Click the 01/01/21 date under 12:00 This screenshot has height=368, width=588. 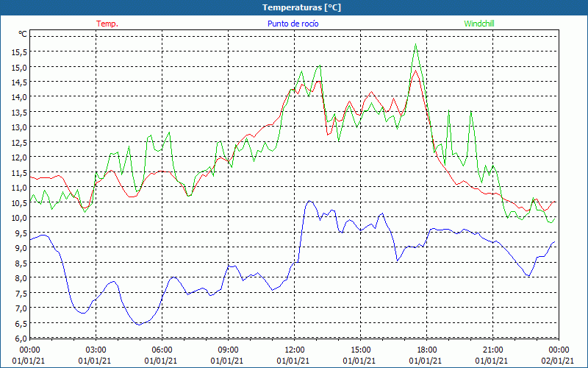(x=293, y=361)
